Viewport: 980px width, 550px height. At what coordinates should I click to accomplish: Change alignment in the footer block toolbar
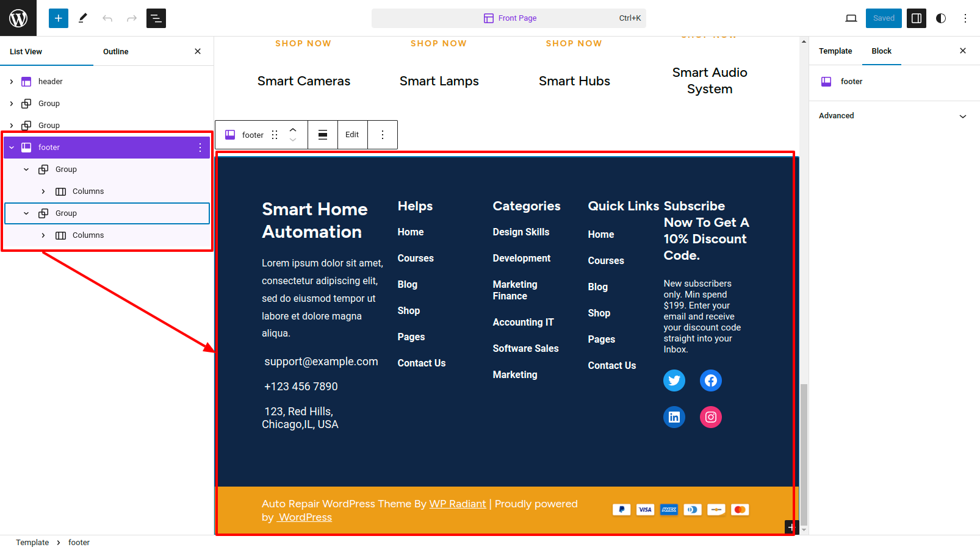323,135
